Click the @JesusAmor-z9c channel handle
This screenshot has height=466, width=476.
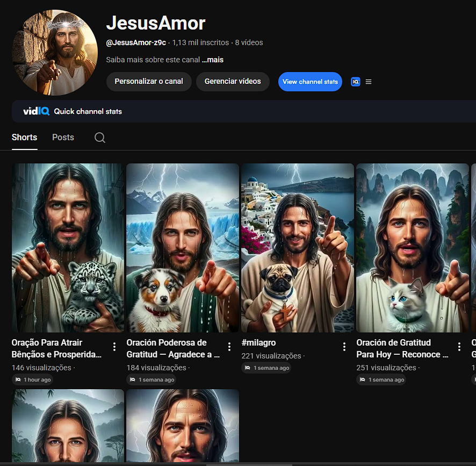(136, 42)
